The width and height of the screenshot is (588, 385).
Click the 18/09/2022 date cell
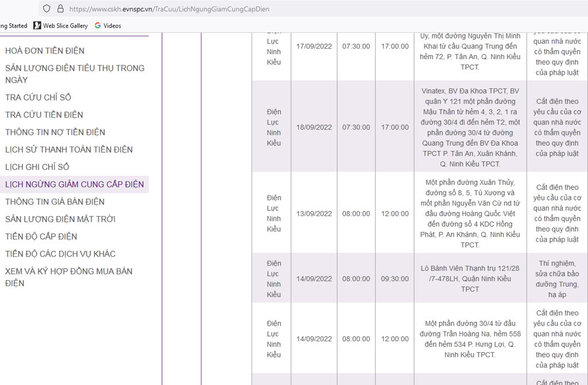click(x=314, y=127)
